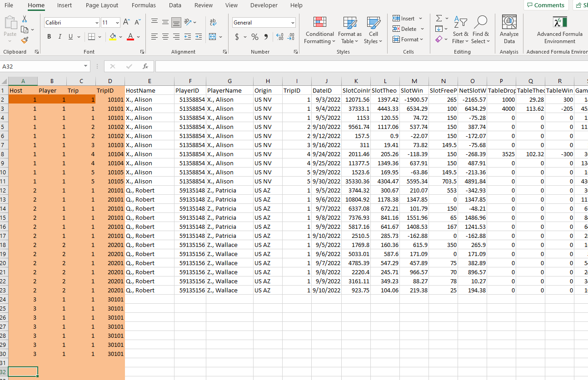Screen dimensions: 588x380
Task: Click the Percent Style icon
Action: pos(255,37)
